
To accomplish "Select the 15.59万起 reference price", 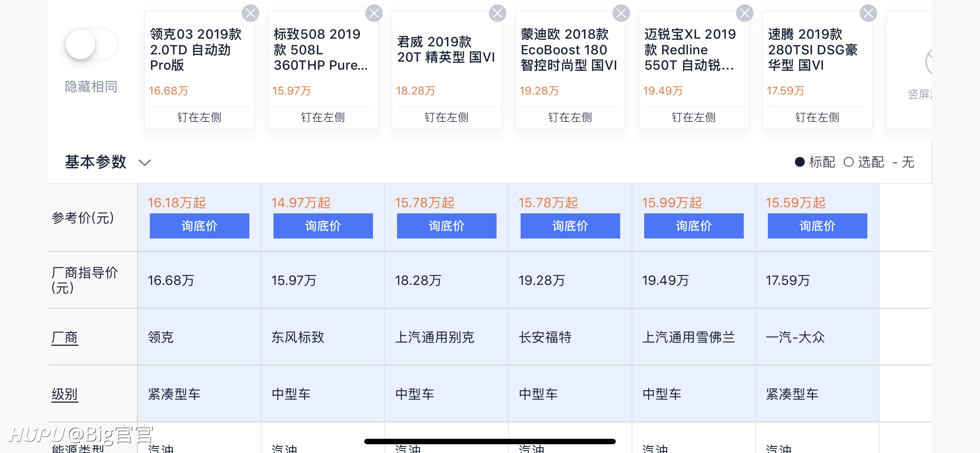I will (796, 202).
